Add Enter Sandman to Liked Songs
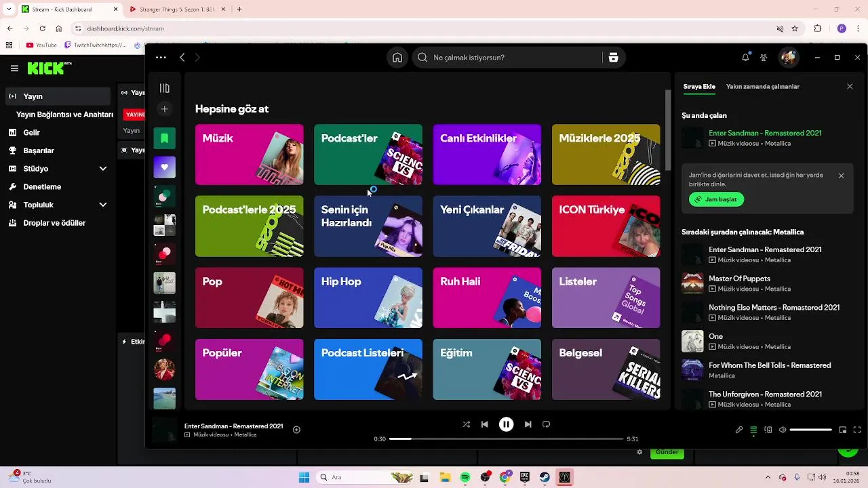The image size is (868, 488). (x=296, y=430)
